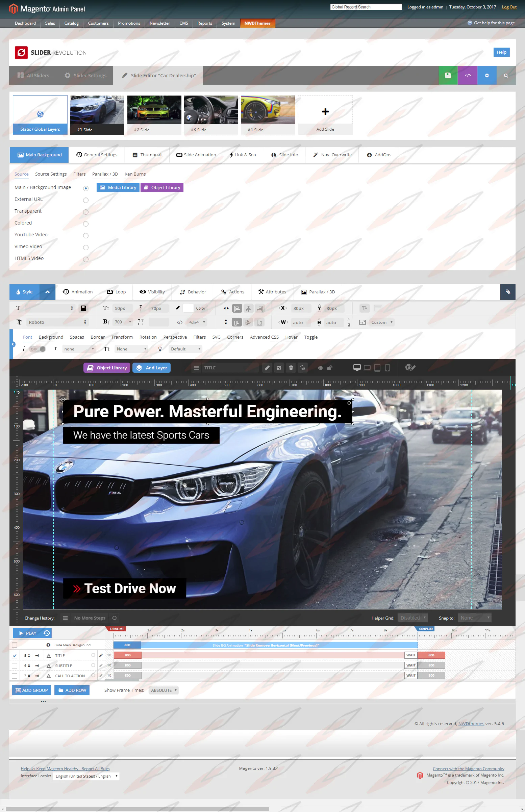Align layer horizontally left icon
This screenshot has height=812, width=525.
237,309
